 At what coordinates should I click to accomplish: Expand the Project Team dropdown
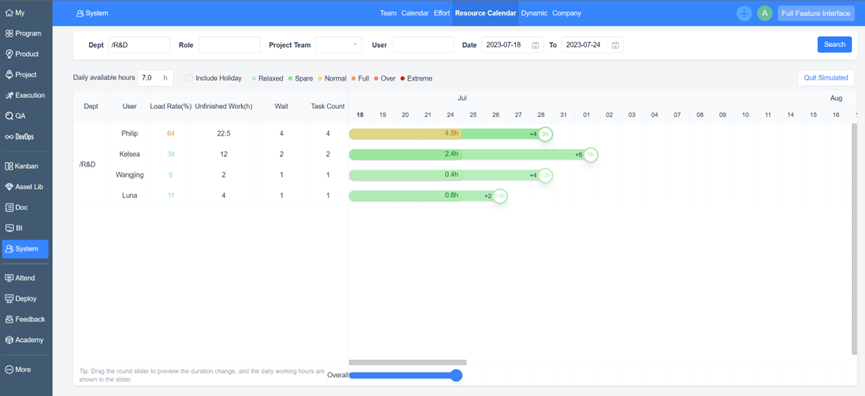339,45
